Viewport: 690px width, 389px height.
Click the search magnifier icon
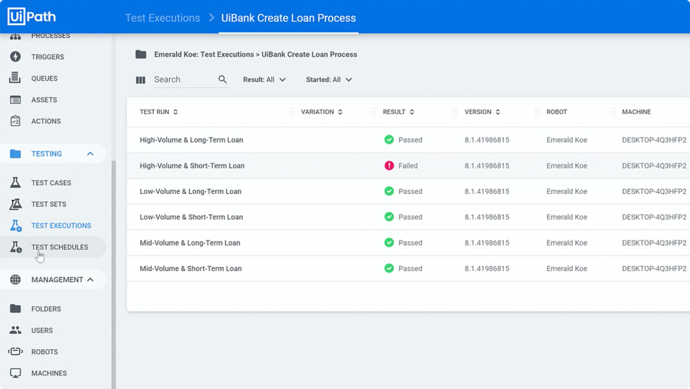(223, 79)
